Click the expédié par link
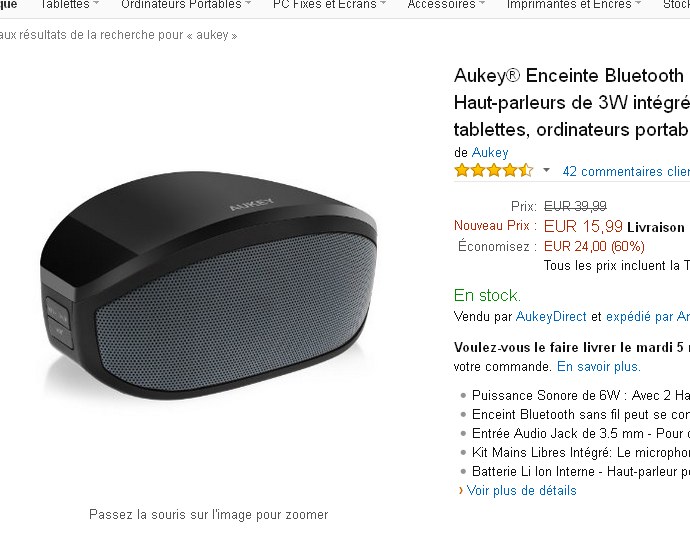The height and width of the screenshot is (548, 690). click(x=648, y=316)
